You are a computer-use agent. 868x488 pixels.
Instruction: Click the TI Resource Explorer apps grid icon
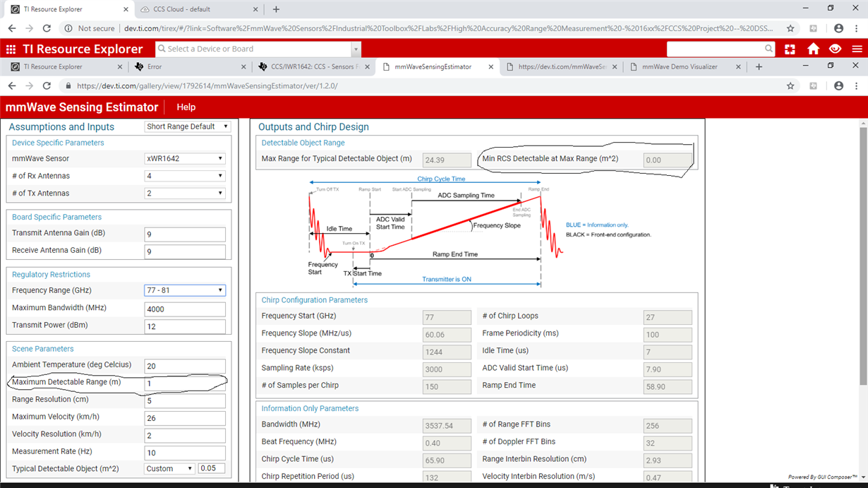coord(11,49)
